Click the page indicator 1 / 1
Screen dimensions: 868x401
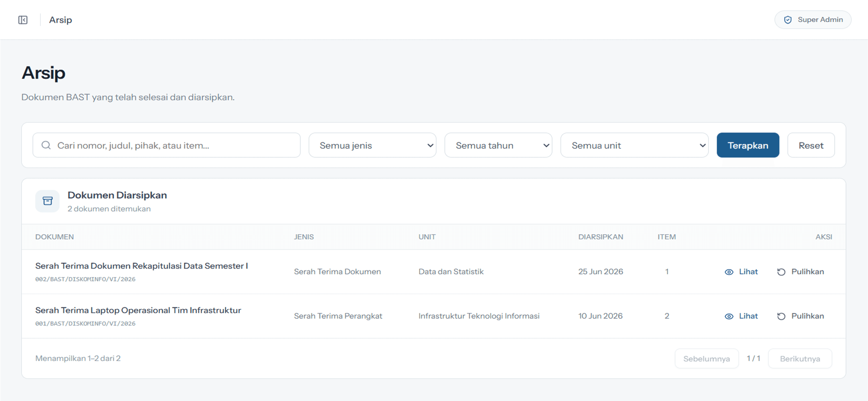[x=753, y=359]
